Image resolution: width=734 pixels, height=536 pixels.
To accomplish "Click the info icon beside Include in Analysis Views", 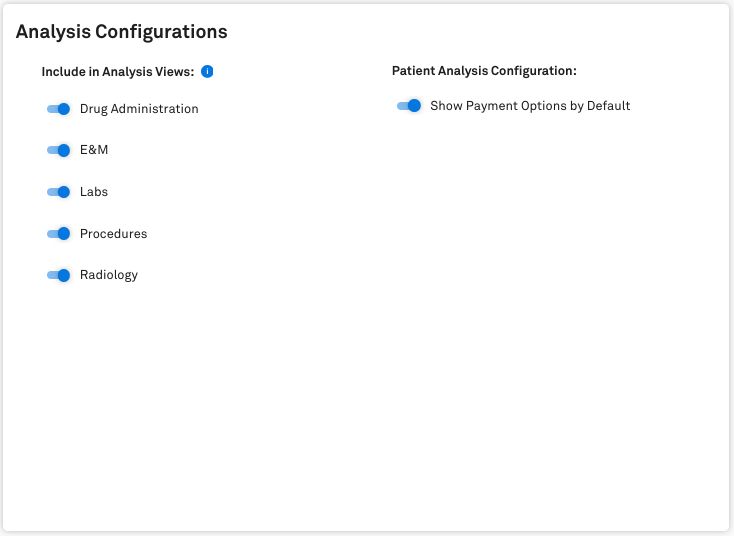I will 207,72.
